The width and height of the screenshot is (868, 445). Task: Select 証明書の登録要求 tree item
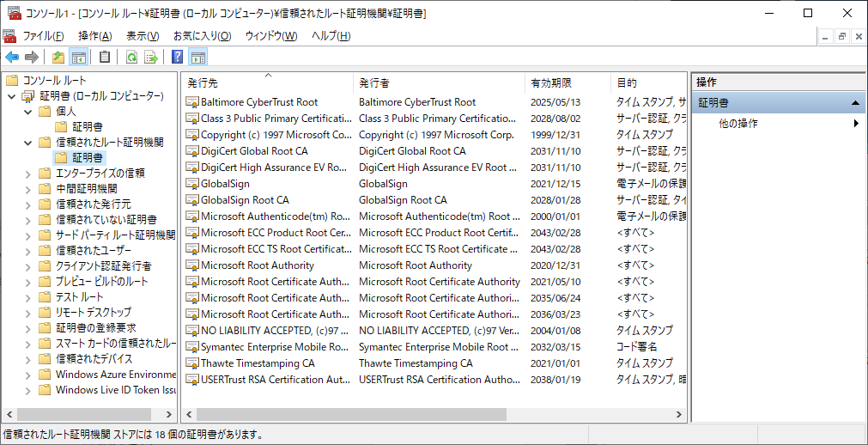pyautogui.click(x=96, y=328)
